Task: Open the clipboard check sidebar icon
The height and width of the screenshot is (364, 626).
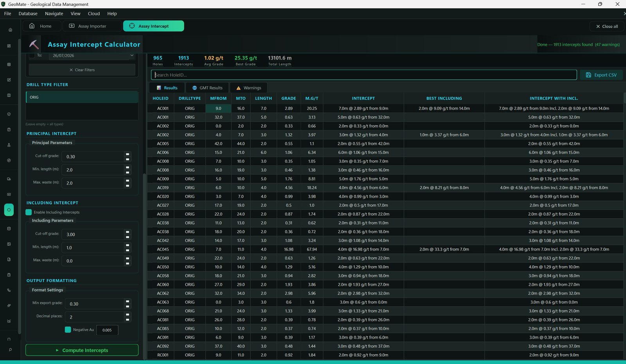Action: click(x=9, y=129)
